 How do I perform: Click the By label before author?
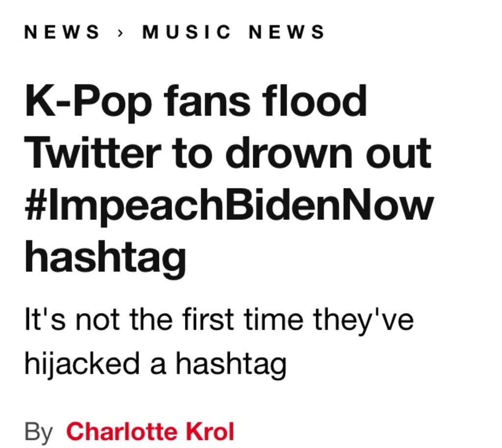[38, 432]
